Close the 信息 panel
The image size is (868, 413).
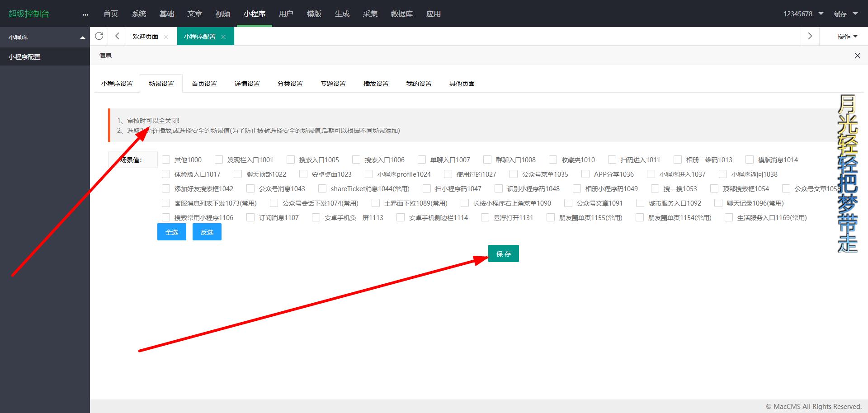coord(857,56)
